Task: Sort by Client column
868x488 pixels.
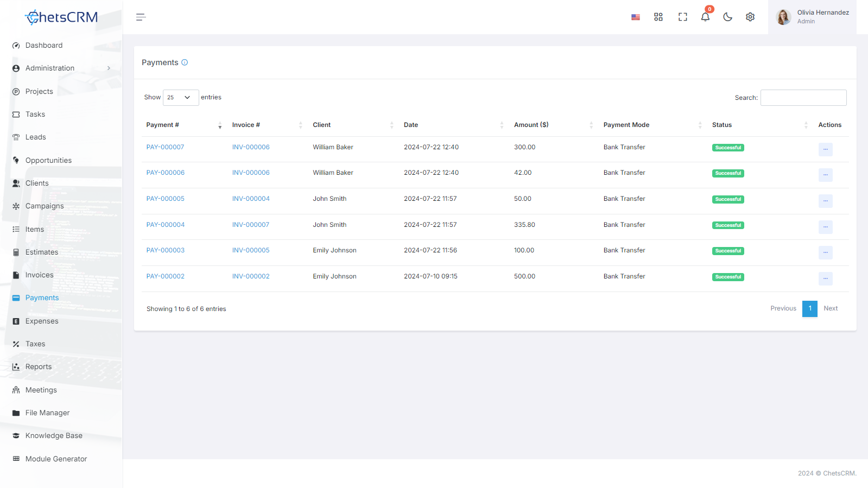Action: coord(353,125)
